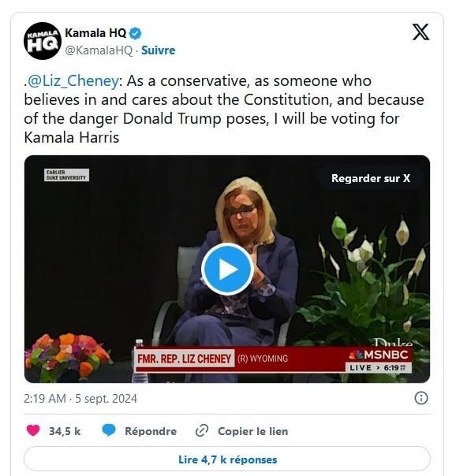
Task: Click the Répondre label
Action: [x=151, y=431]
